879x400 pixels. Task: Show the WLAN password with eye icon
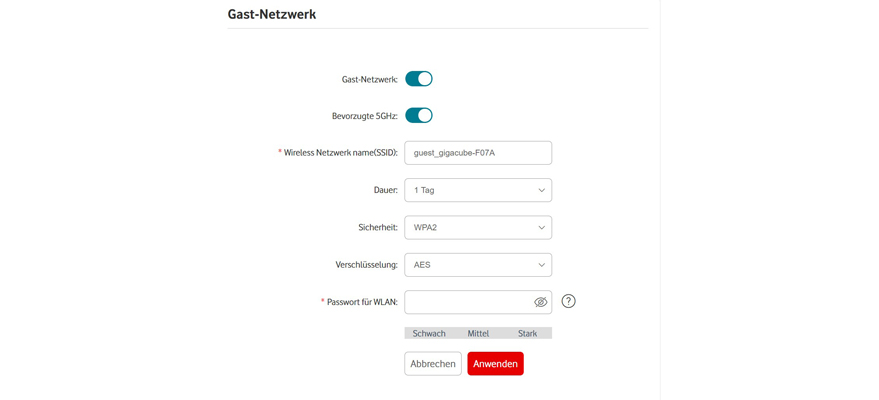coord(540,302)
